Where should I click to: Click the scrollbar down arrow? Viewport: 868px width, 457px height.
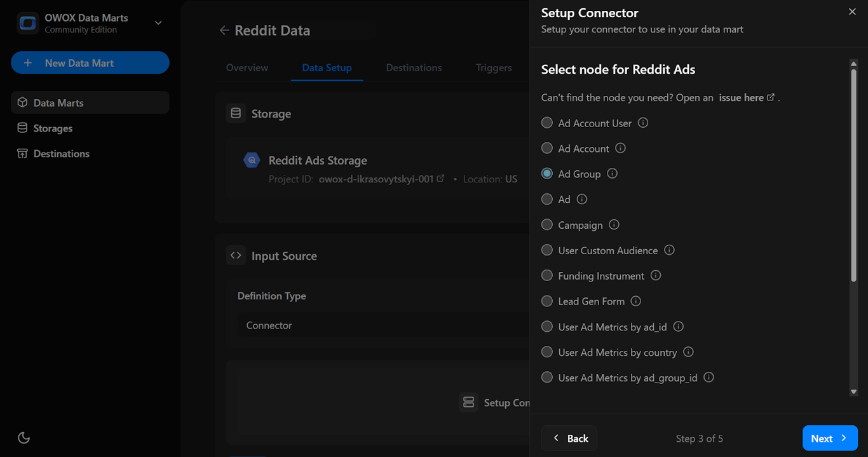click(x=854, y=392)
